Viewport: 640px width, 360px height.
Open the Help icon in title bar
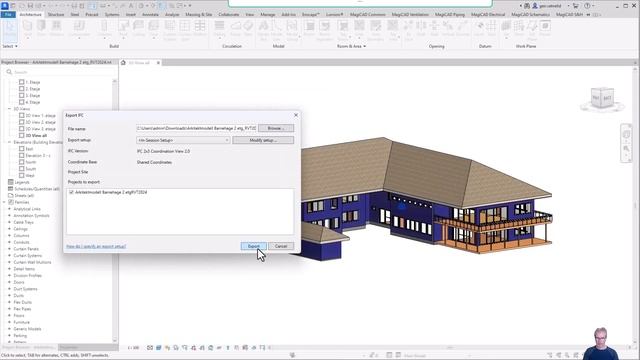tap(587, 6)
